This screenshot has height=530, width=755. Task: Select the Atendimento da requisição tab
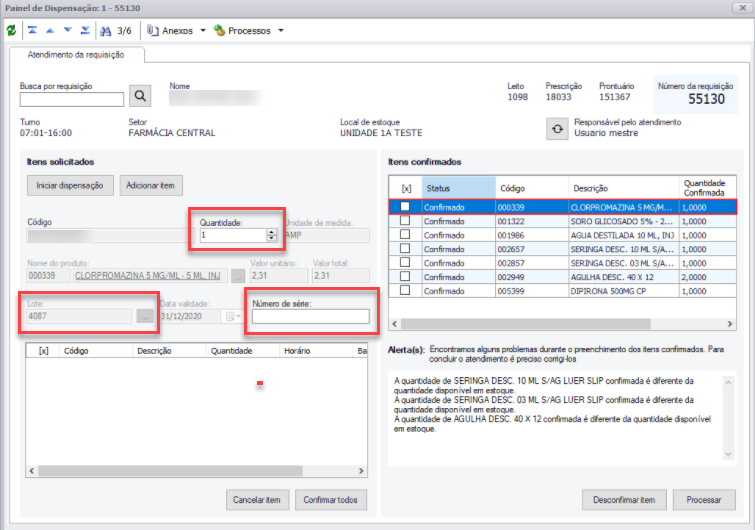[76, 55]
